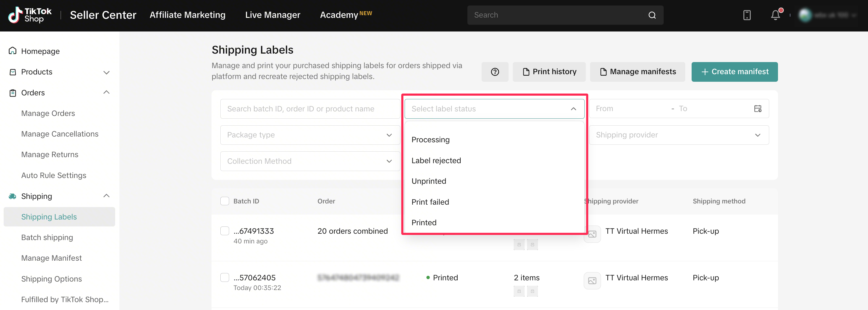This screenshot has height=310, width=868.
Task: Choose the Unprinted status option
Action: [x=429, y=181]
